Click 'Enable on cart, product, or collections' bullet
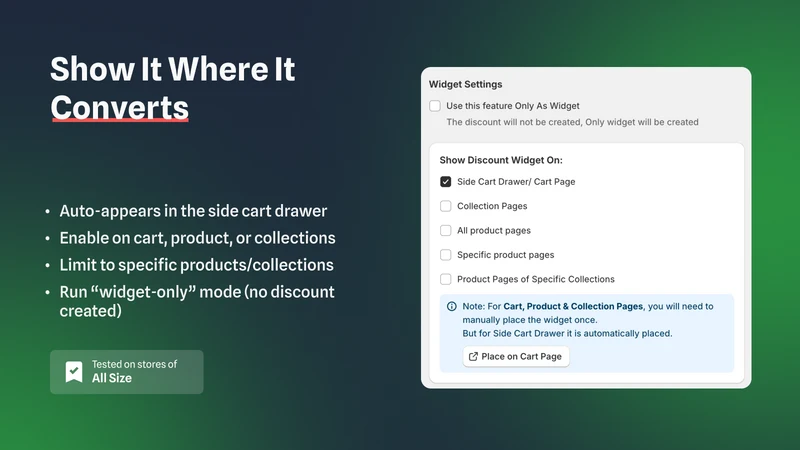Image resolution: width=800 pixels, height=450 pixels. coord(197,238)
